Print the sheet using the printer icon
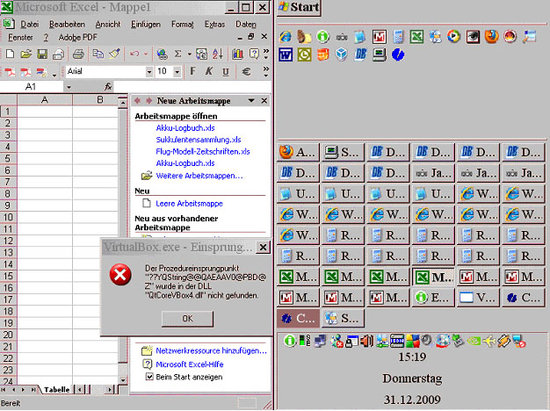This screenshot has height=411, width=550. tap(78, 54)
